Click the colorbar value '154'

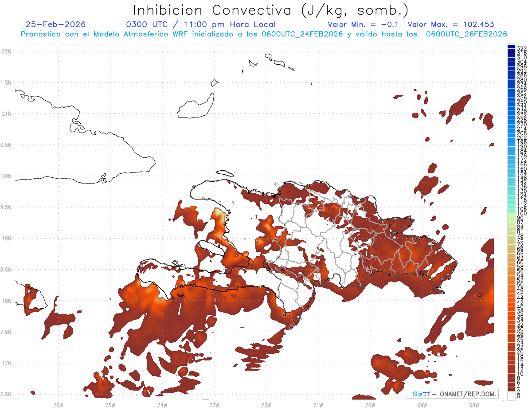521,173
